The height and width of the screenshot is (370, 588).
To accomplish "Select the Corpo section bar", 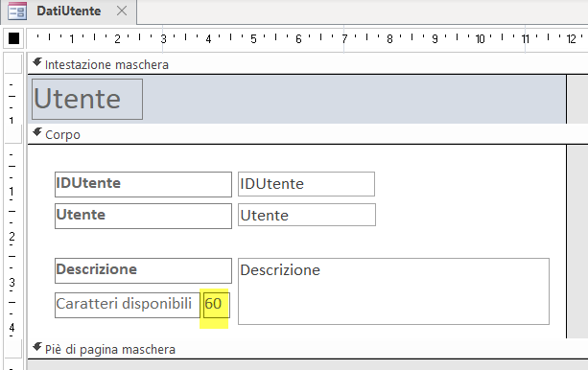I will [308, 134].
